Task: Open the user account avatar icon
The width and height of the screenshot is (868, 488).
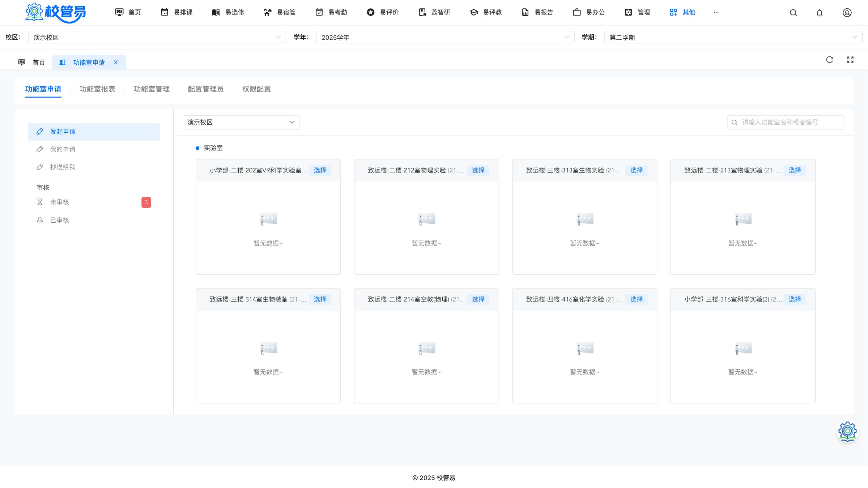Action: coord(847,13)
